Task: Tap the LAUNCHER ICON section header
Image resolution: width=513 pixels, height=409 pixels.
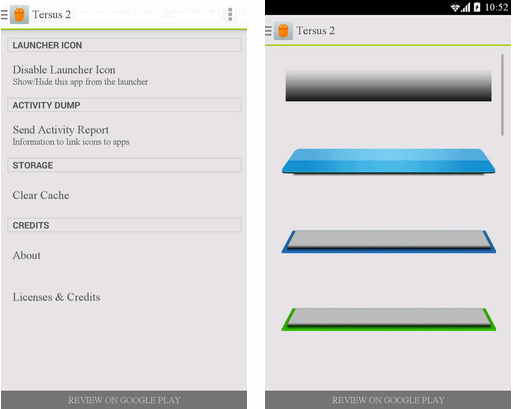Action: [124, 45]
